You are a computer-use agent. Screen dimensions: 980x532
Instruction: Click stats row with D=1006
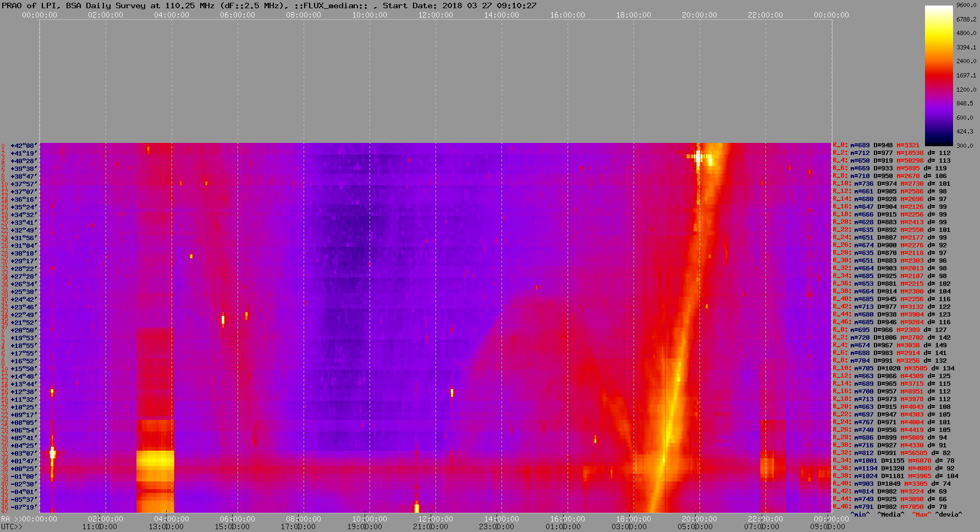point(891,338)
